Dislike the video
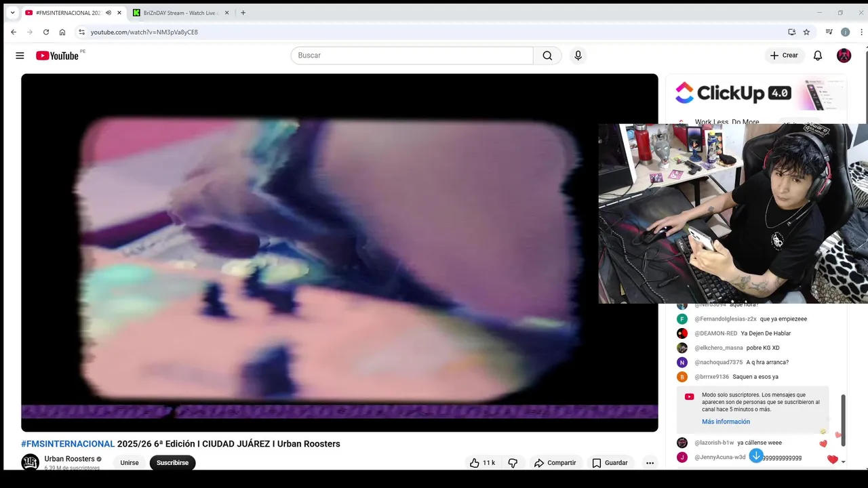 click(x=513, y=463)
